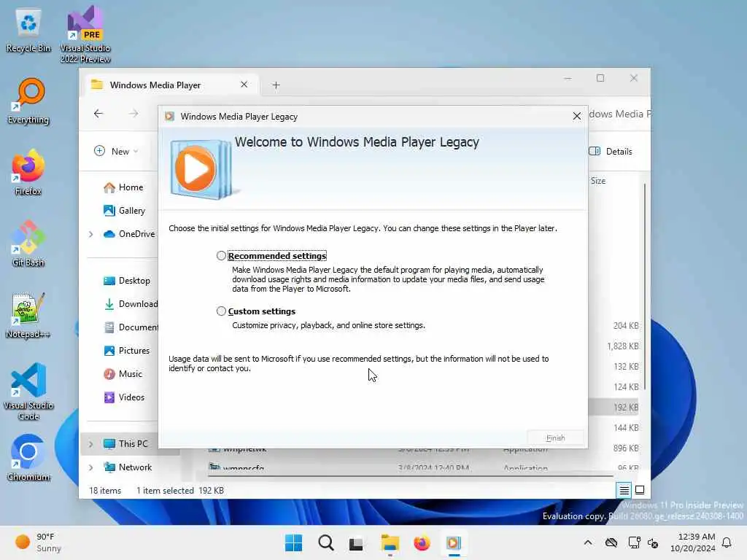Switch Explorer to large thumbnails view

tap(640, 490)
